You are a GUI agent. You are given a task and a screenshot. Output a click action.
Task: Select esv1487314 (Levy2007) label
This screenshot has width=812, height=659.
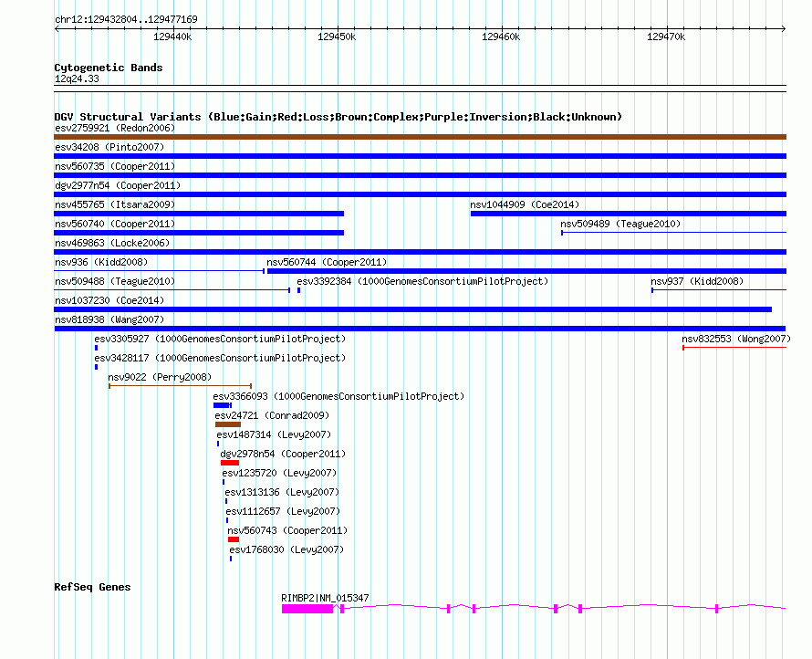pyautogui.click(x=274, y=434)
